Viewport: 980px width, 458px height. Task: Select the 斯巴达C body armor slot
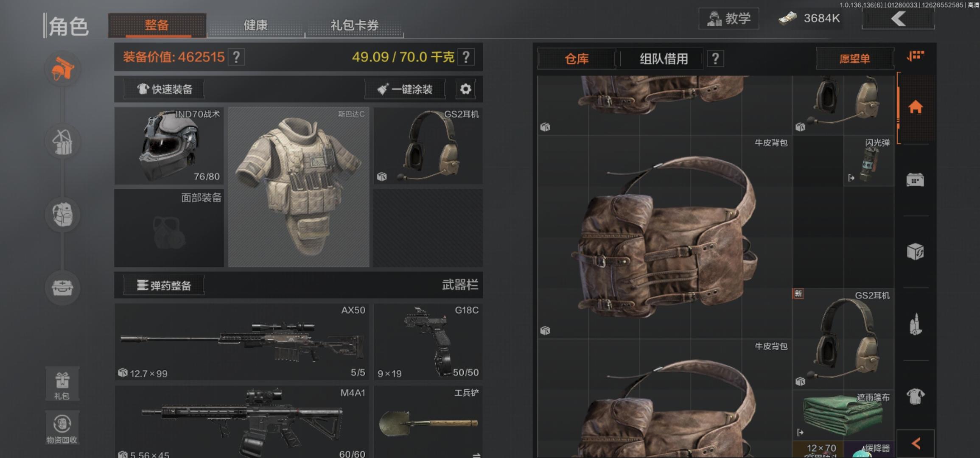tap(299, 187)
